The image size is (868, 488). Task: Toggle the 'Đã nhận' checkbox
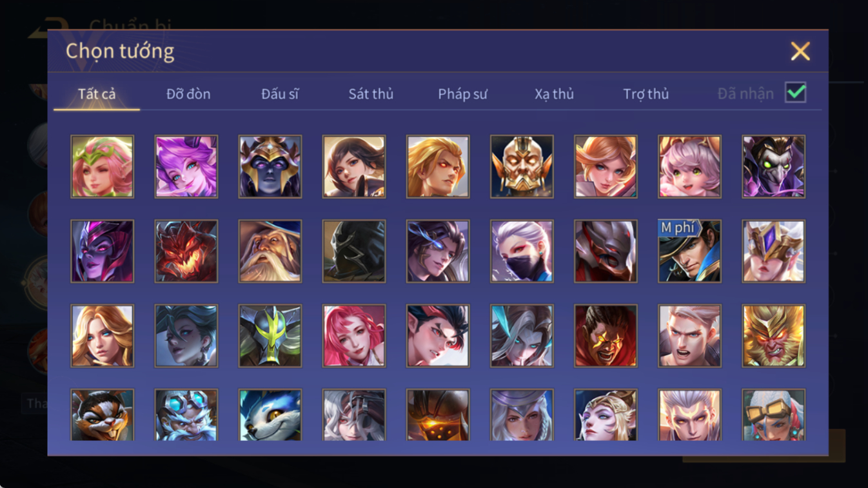click(796, 93)
